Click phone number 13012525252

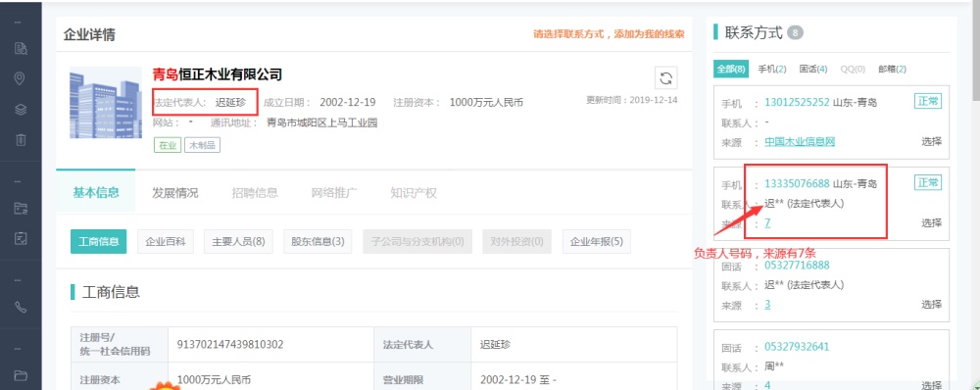click(797, 102)
